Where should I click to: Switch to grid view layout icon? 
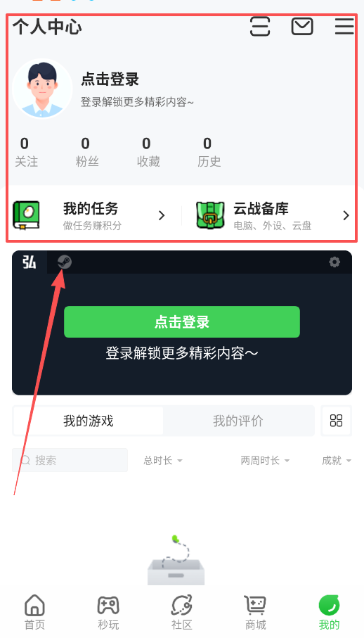click(x=336, y=421)
